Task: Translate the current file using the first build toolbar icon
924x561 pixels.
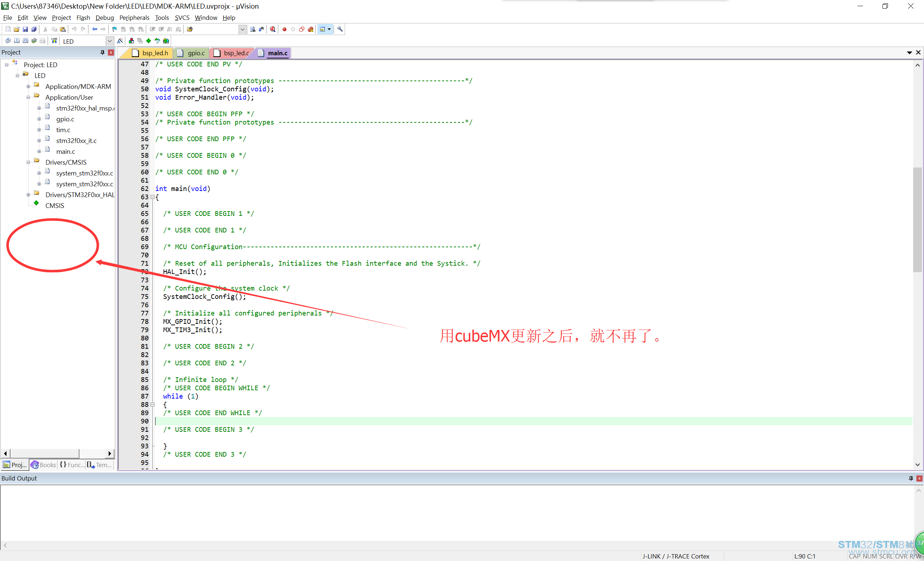Action: click(x=8, y=41)
